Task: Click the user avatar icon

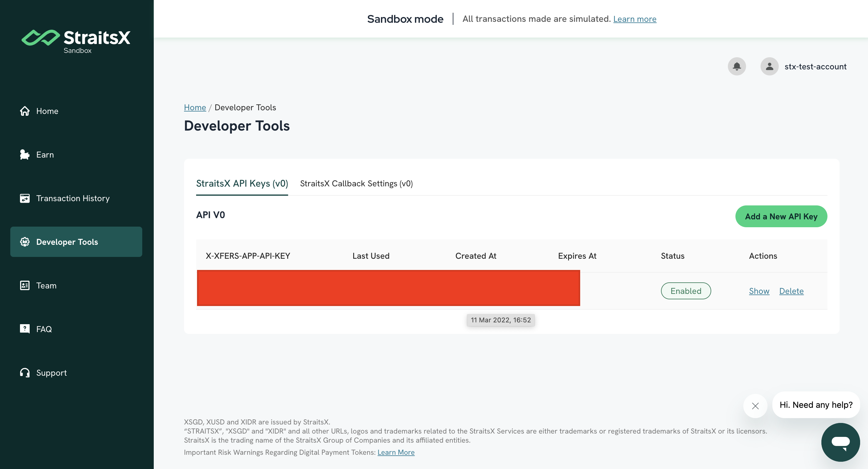Action: [769, 66]
